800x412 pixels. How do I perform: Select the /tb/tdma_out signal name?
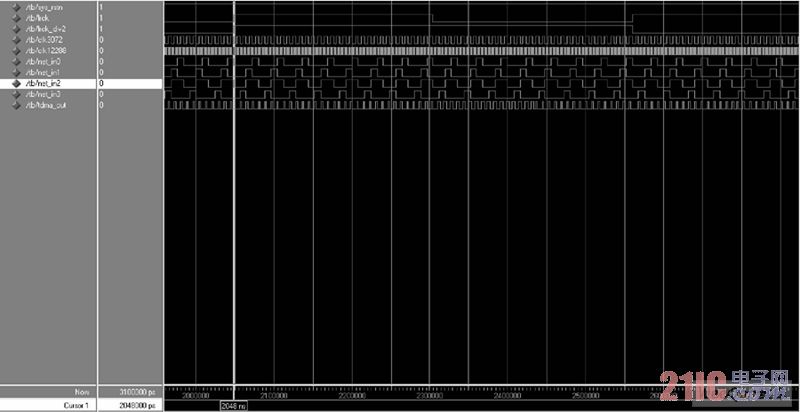(45, 105)
